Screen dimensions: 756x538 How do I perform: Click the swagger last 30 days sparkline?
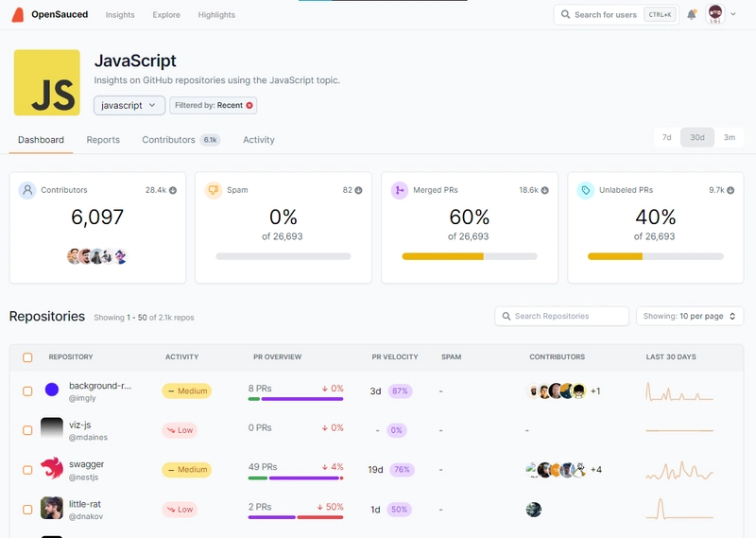coord(679,470)
